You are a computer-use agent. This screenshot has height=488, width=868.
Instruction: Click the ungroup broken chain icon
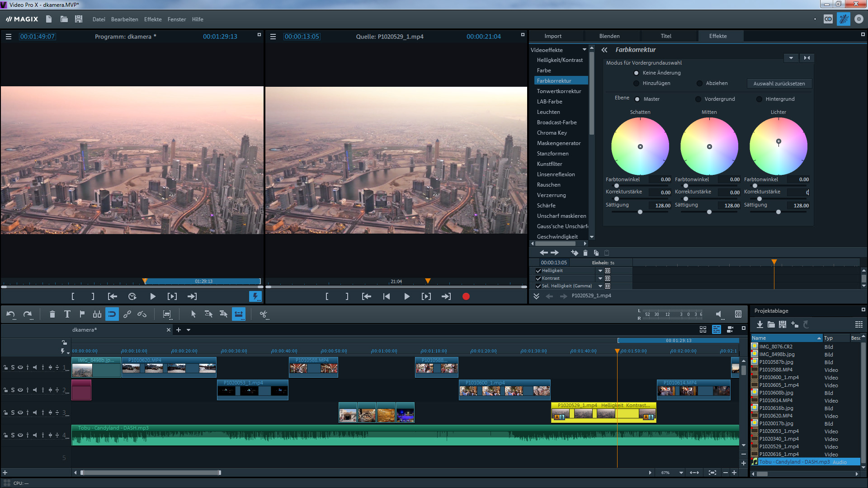tap(142, 314)
